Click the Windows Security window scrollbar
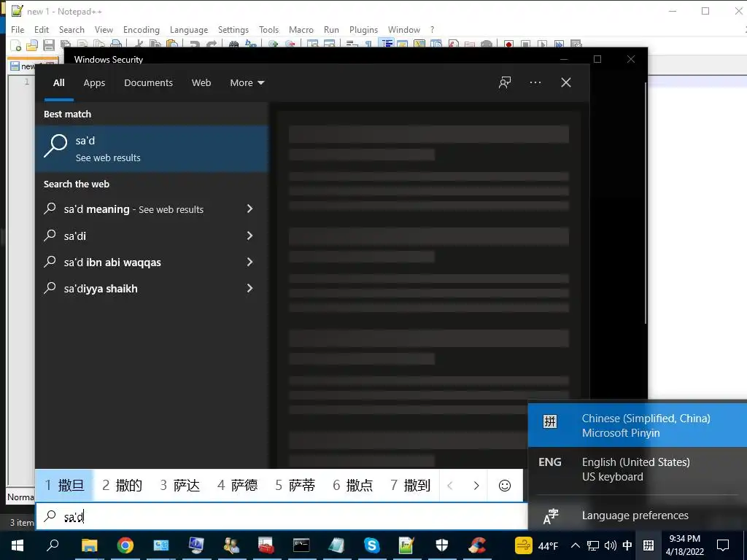The width and height of the screenshot is (747, 560). pyautogui.click(x=645, y=204)
